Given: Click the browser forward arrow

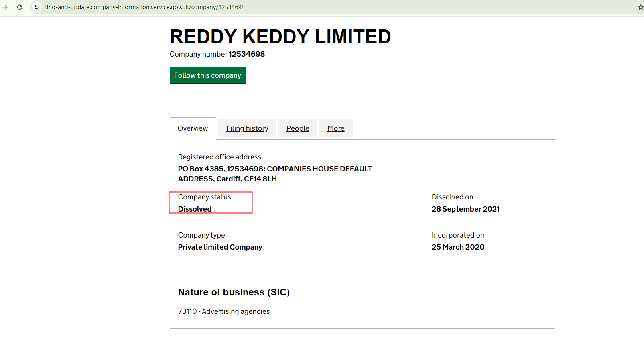Looking at the screenshot, I should pos(5,7).
